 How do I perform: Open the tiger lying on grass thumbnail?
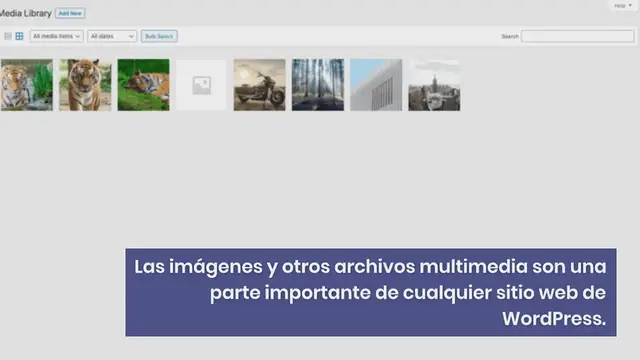pyautogui.click(x=143, y=85)
